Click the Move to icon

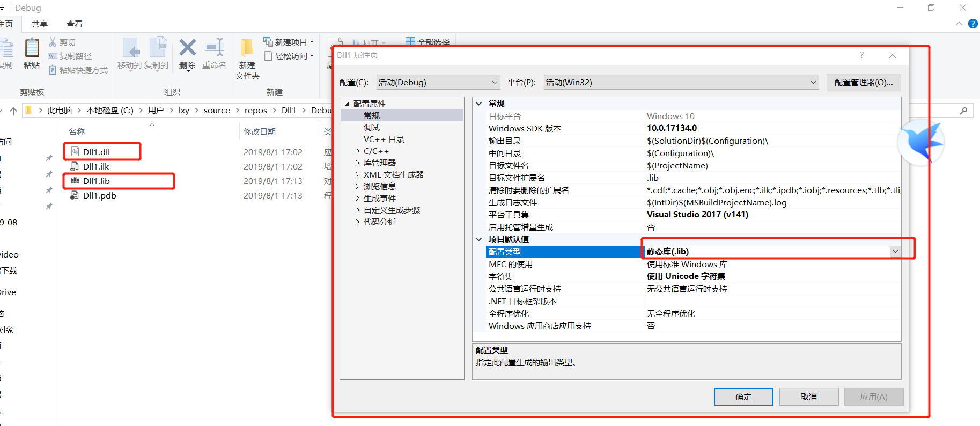[x=130, y=48]
